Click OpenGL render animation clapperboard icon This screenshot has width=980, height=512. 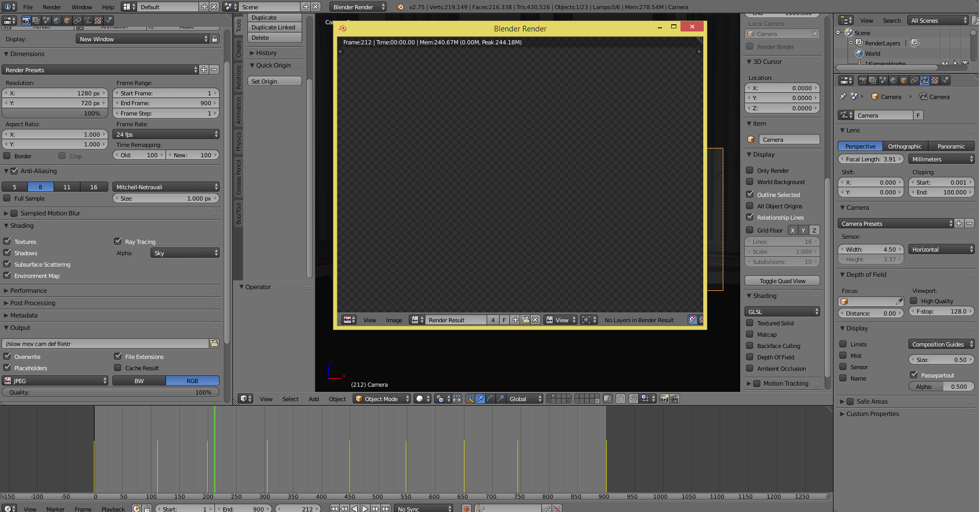(x=674, y=399)
